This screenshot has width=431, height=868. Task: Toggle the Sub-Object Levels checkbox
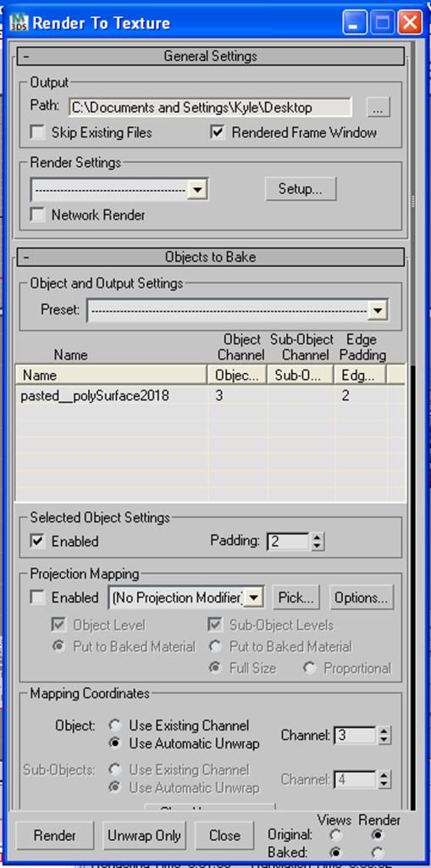(214, 626)
